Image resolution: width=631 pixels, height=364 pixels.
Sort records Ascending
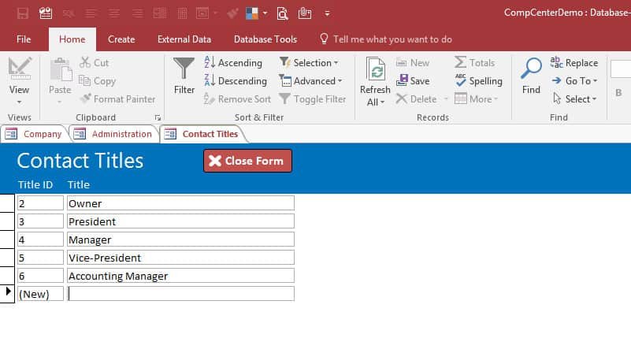[x=233, y=63]
